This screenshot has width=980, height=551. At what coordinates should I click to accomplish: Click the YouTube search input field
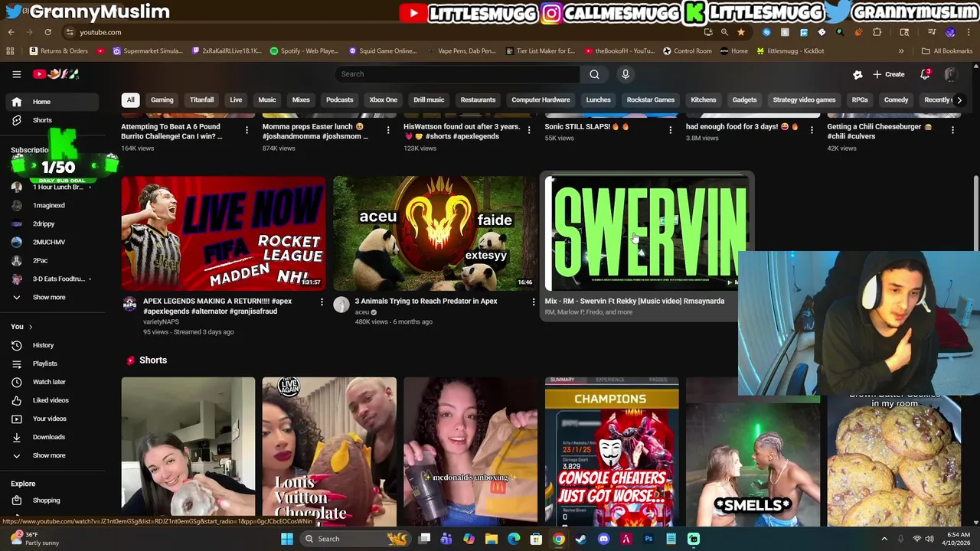[x=458, y=74]
